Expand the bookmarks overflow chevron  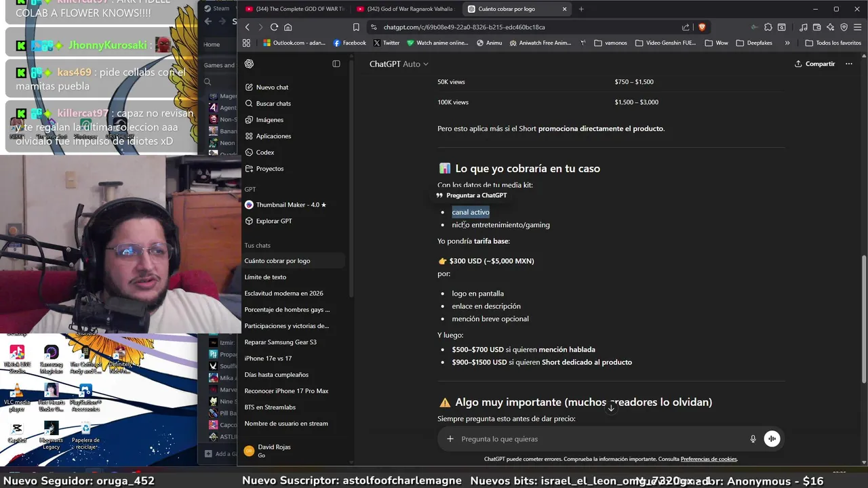pyautogui.click(x=787, y=43)
